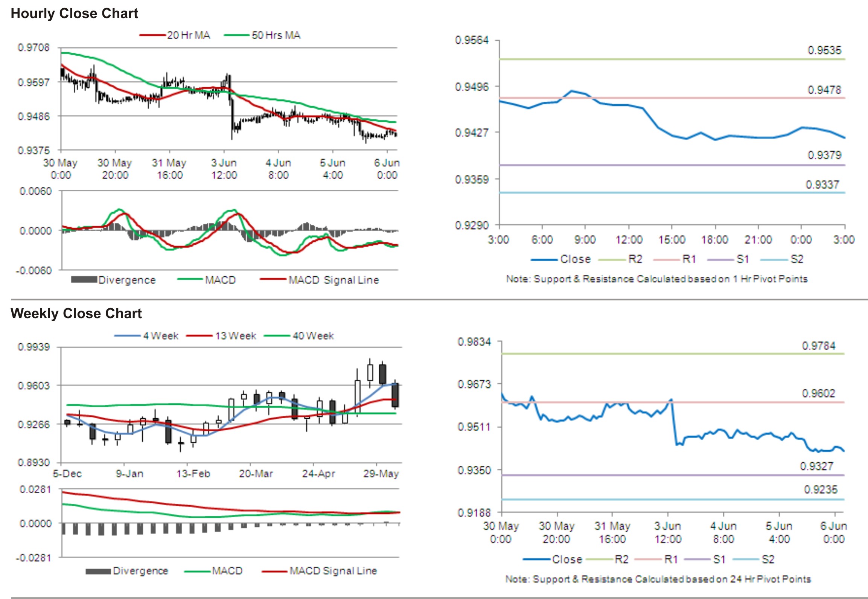Select the 20 Hr MA legend entry
Viewport: 868px width, 599px height.
(x=175, y=35)
